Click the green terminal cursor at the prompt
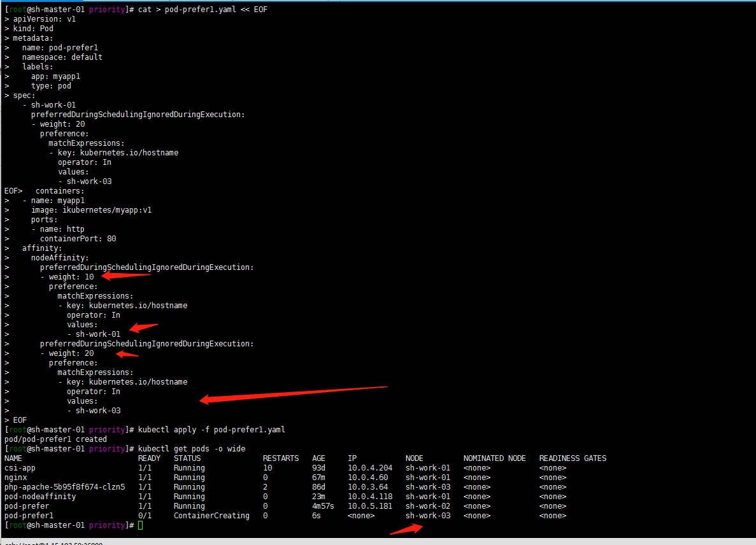 (140, 525)
